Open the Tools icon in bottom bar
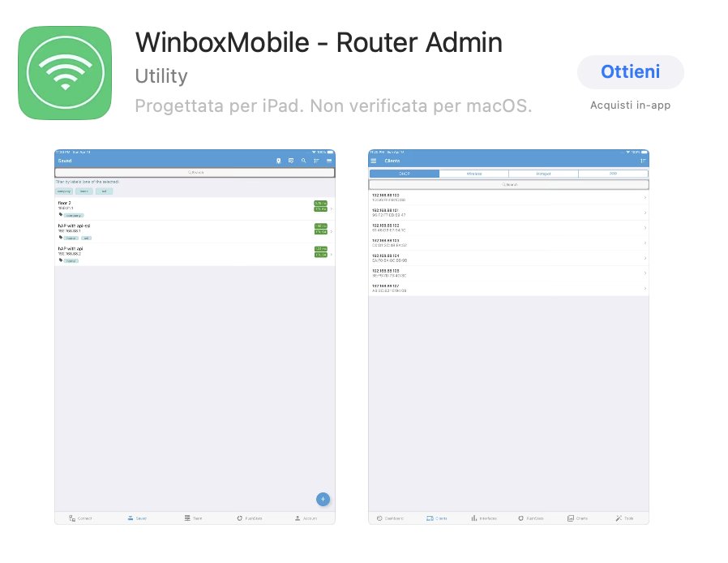The width and height of the screenshot is (728, 563). tap(619, 518)
